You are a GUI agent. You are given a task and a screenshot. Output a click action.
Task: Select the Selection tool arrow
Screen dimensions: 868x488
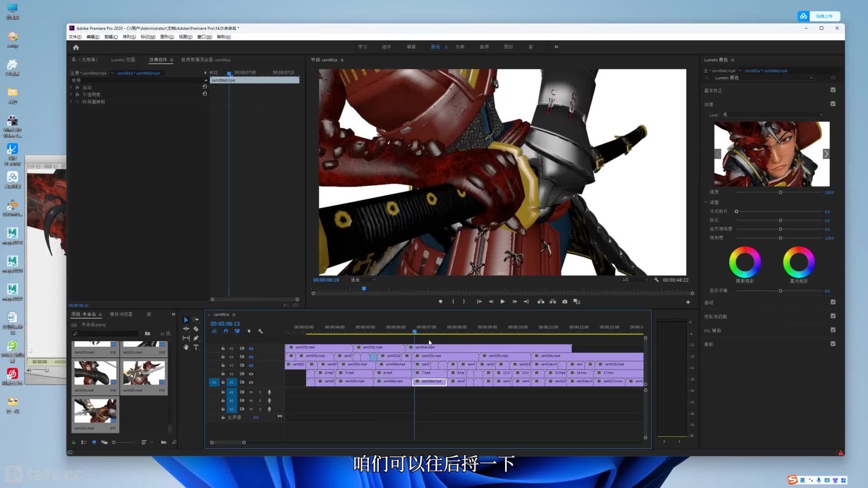[186, 319]
